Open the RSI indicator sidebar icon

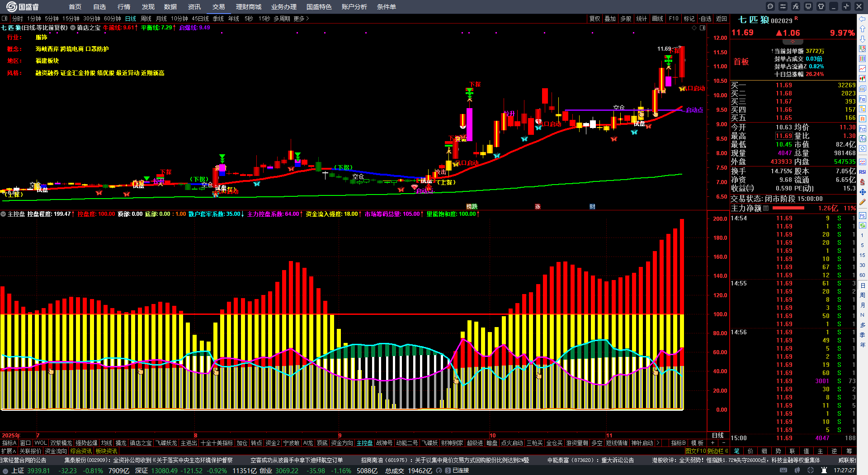pyautogui.click(x=863, y=172)
